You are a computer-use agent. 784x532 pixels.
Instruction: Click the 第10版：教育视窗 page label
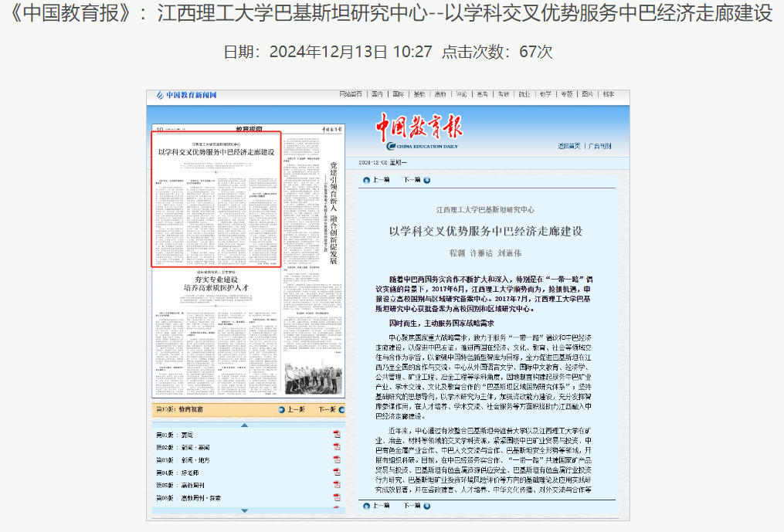coord(179,409)
